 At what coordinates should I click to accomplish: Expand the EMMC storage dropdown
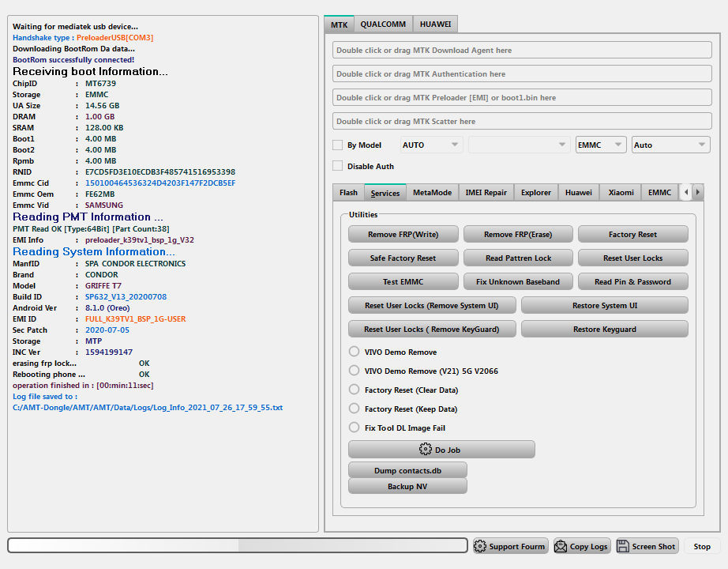click(x=600, y=145)
